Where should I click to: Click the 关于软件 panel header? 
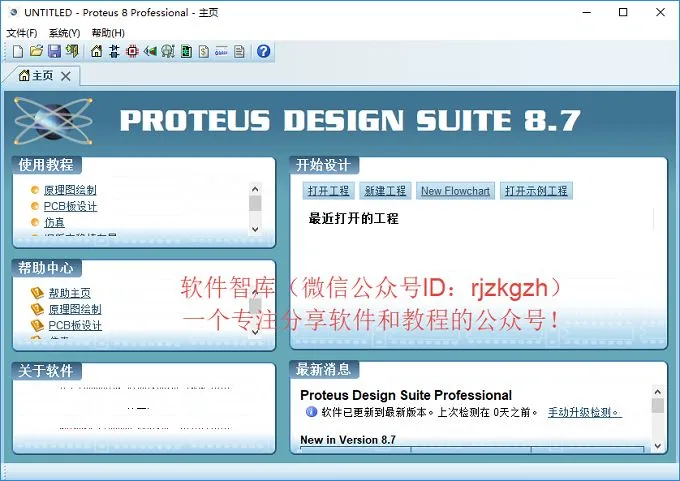click(x=46, y=370)
